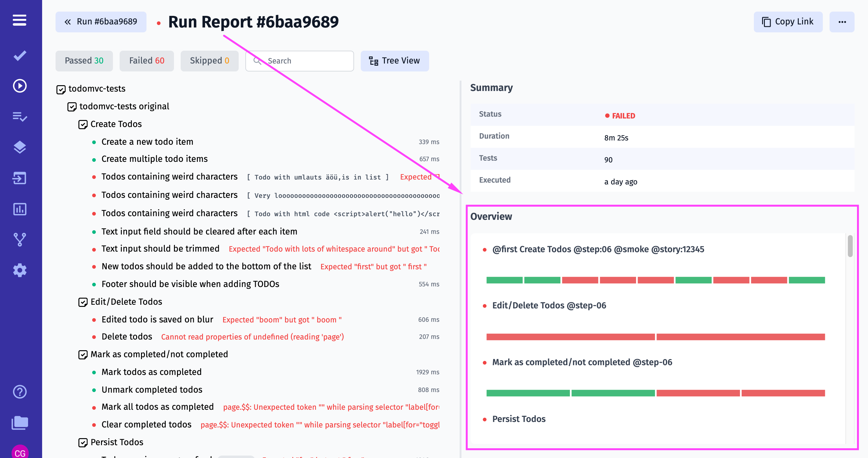868x458 pixels.
Task: Toggle the Create Todos suite checkbox
Action: tap(83, 125)
